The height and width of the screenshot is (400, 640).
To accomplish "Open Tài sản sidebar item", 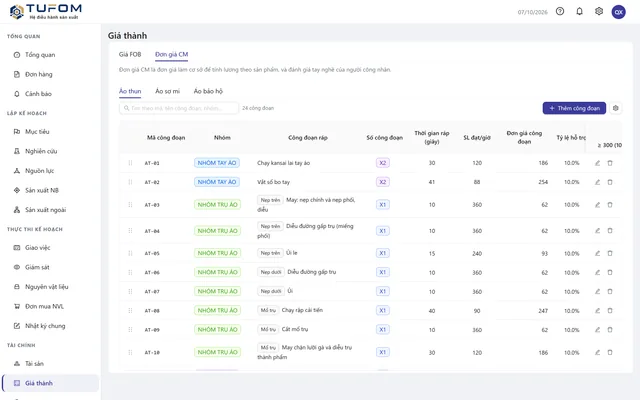I will click(50, 363).
